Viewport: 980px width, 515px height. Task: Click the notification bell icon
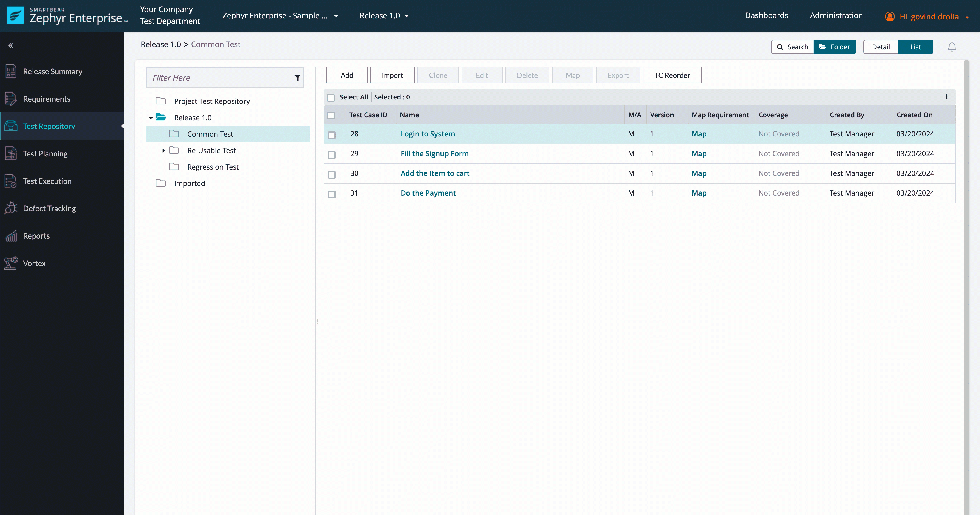pyautogui.click(x=952, y=47)
